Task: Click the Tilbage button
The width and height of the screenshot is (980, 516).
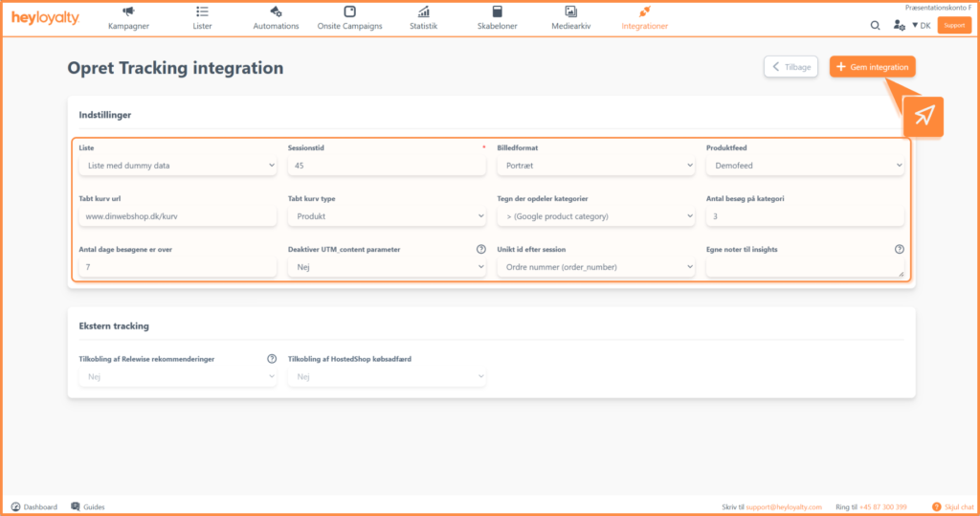Action: (x=791, y=67)
